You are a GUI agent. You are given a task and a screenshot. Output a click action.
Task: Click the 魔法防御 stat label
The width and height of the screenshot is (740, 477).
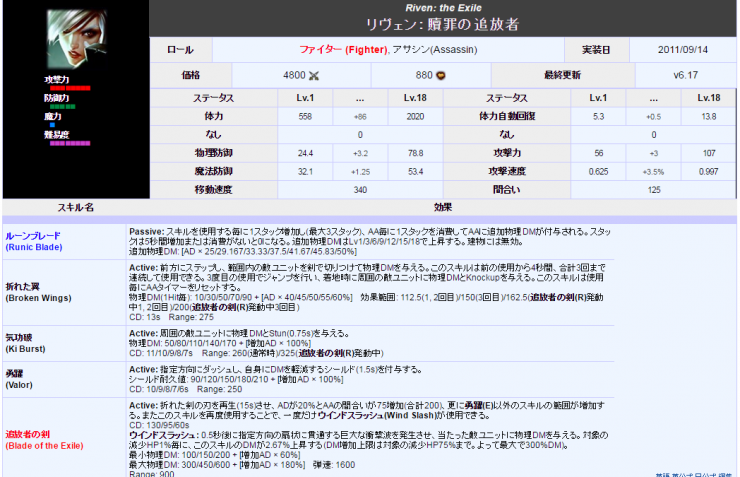click(x=214, y=171)
